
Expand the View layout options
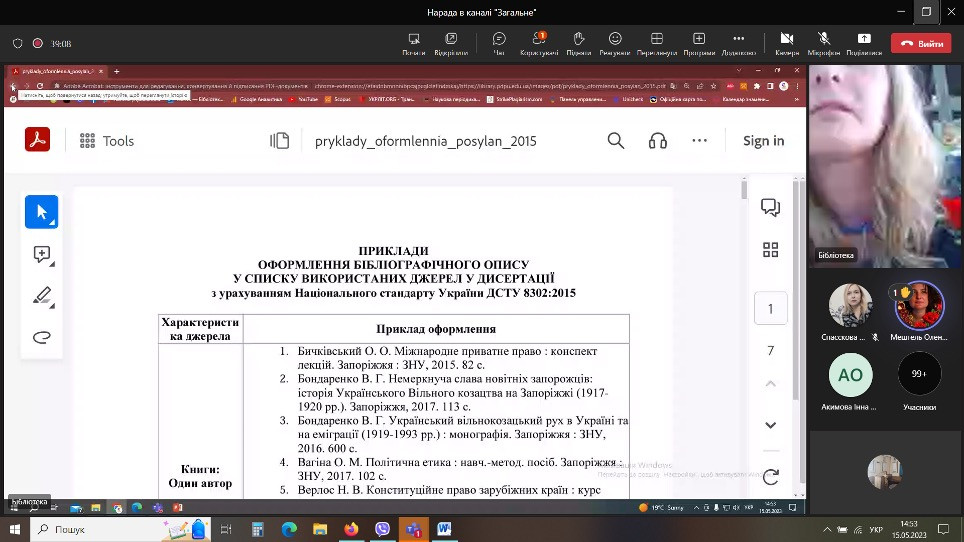(657, 42)
